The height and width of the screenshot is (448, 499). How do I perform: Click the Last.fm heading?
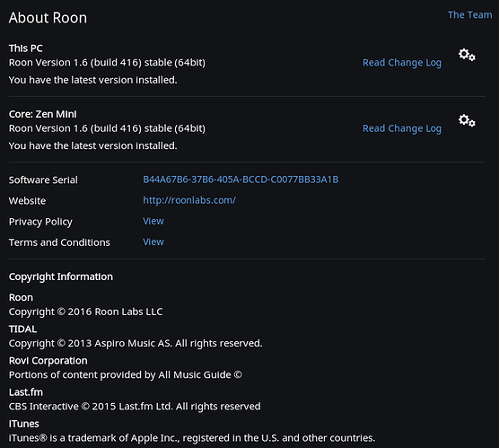point(26,392)
